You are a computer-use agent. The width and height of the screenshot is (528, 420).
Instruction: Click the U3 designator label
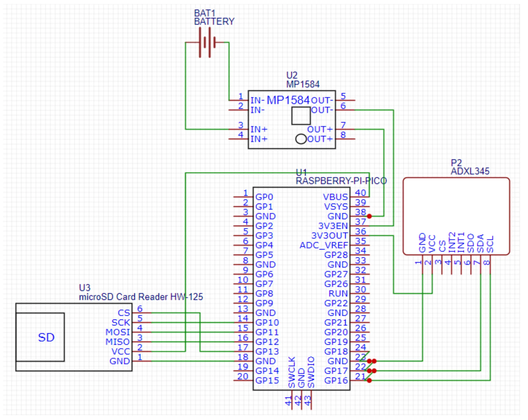tap(84, 288)
